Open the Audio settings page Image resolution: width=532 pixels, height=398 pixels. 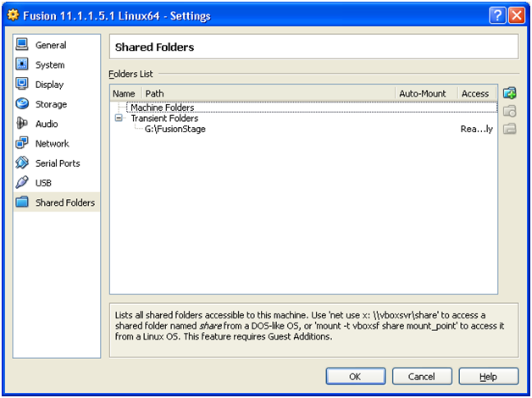pos(57,124)
